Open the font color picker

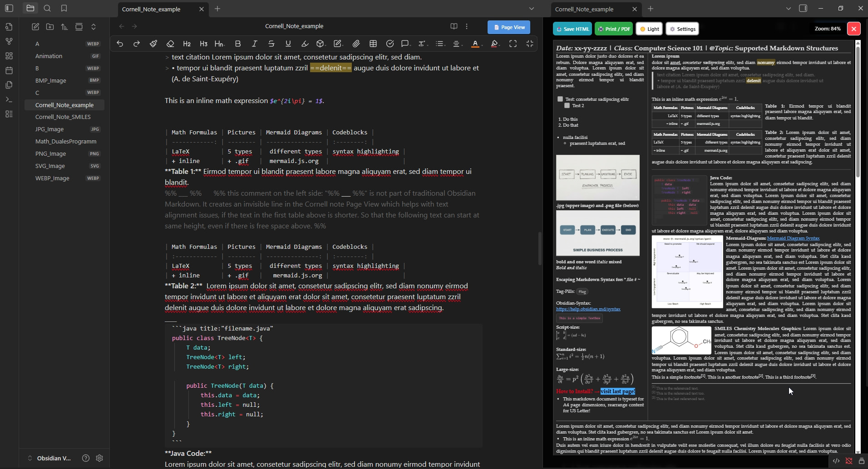475,44
